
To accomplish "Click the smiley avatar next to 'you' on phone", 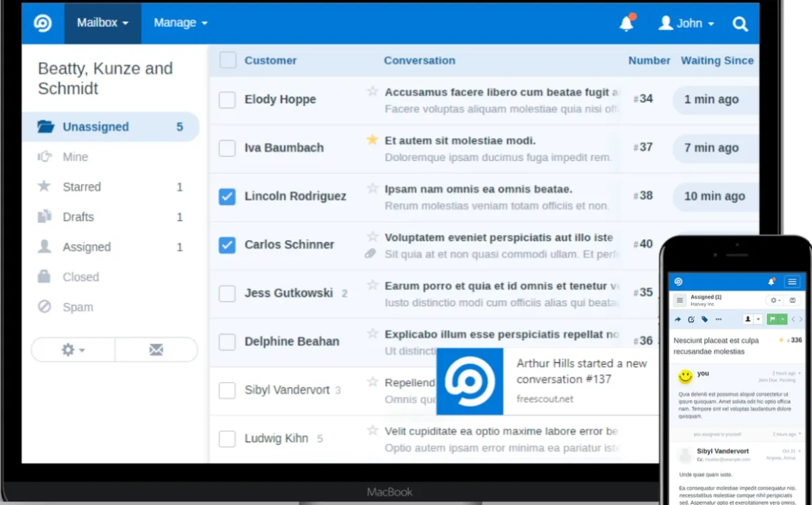I will [685, 375].
